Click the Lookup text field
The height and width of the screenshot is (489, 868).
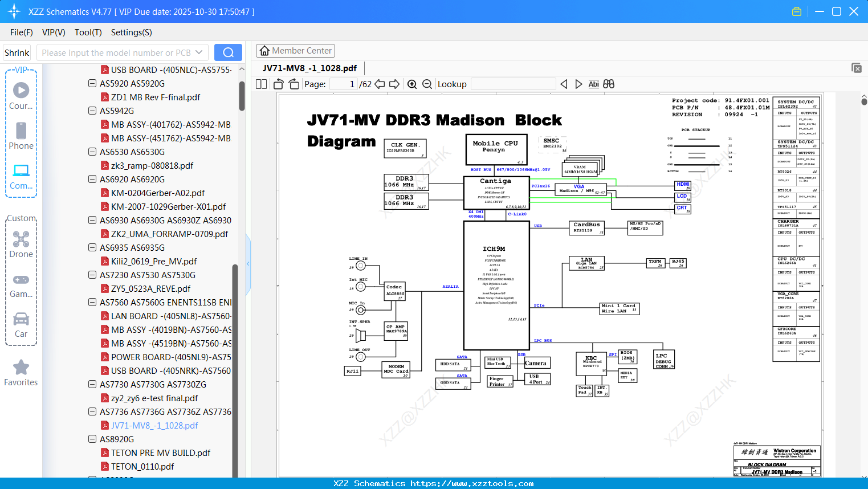point(513,84)
